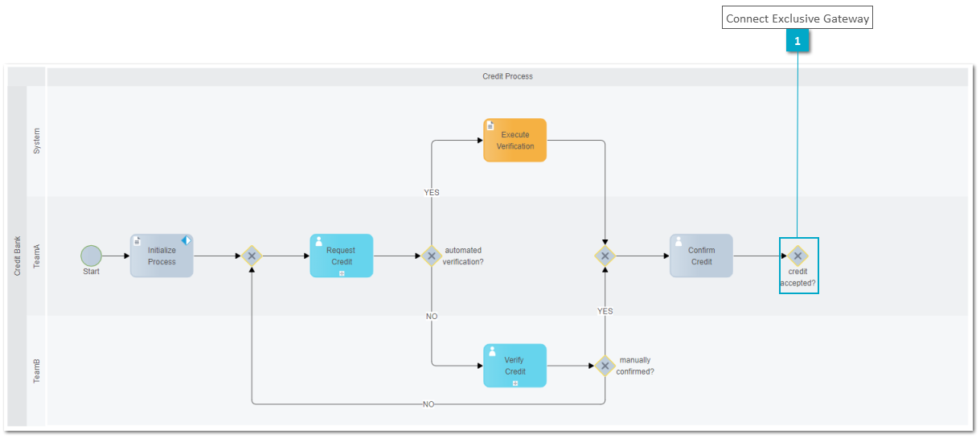Click the user icon on Request Credit
Screen dimensions: 980x438
pyautogui.click(x=318, y=241)
